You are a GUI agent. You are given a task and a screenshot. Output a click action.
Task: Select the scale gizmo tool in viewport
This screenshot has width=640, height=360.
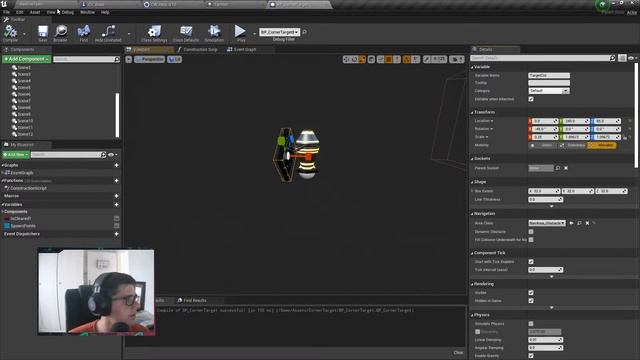[x=362, y=60]
